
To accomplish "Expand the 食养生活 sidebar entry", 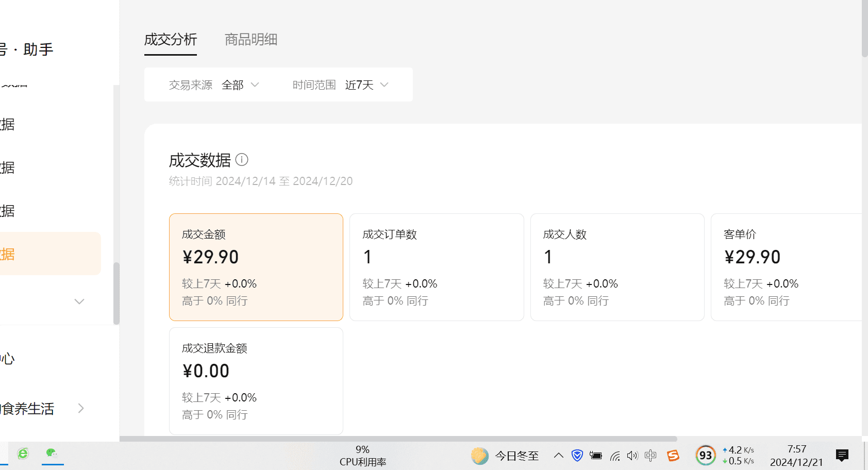I will click(80, 408).
